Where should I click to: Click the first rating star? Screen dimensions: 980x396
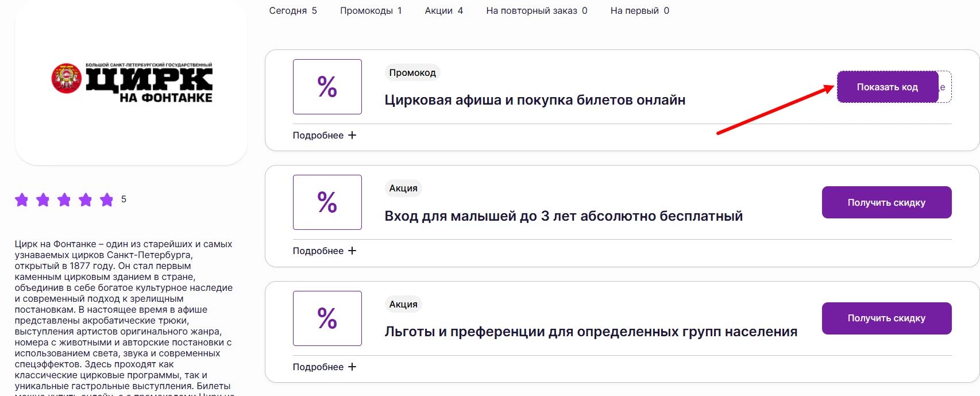click(x=22, y=199)
